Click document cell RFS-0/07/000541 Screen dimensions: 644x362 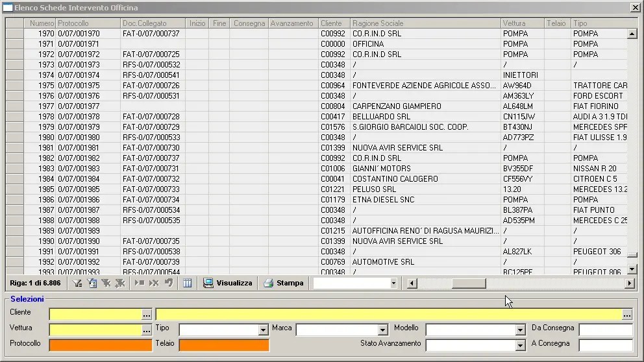151,75
